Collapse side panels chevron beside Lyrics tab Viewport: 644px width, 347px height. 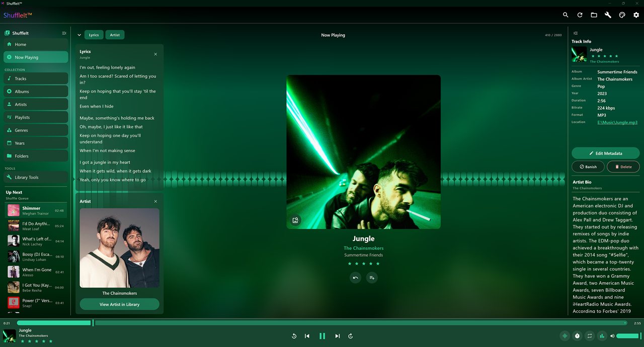79,35
